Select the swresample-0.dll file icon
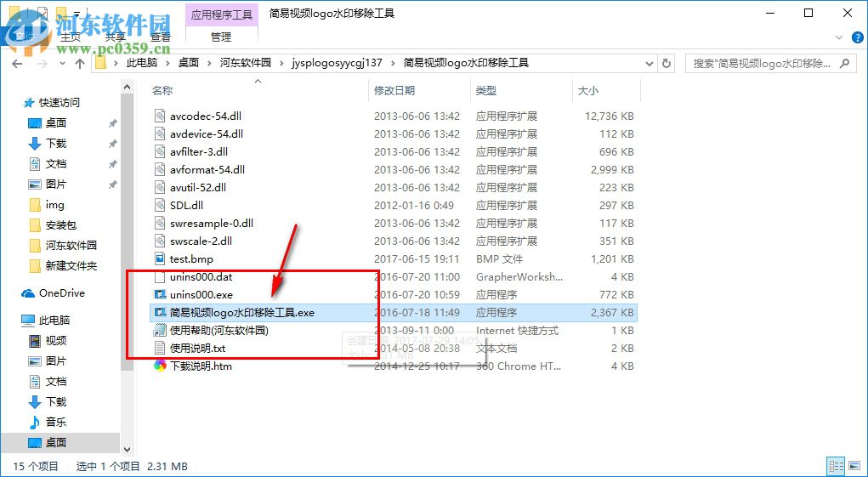The image size is (868, 477). 160,223
